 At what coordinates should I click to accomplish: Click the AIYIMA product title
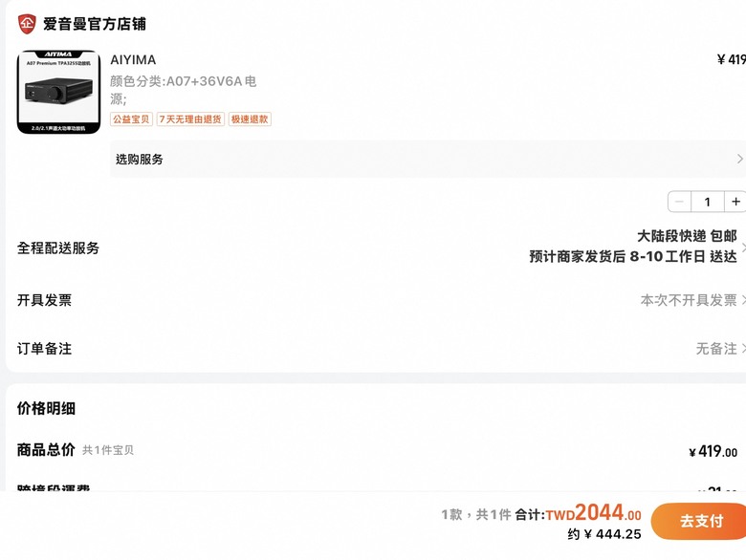133,60
